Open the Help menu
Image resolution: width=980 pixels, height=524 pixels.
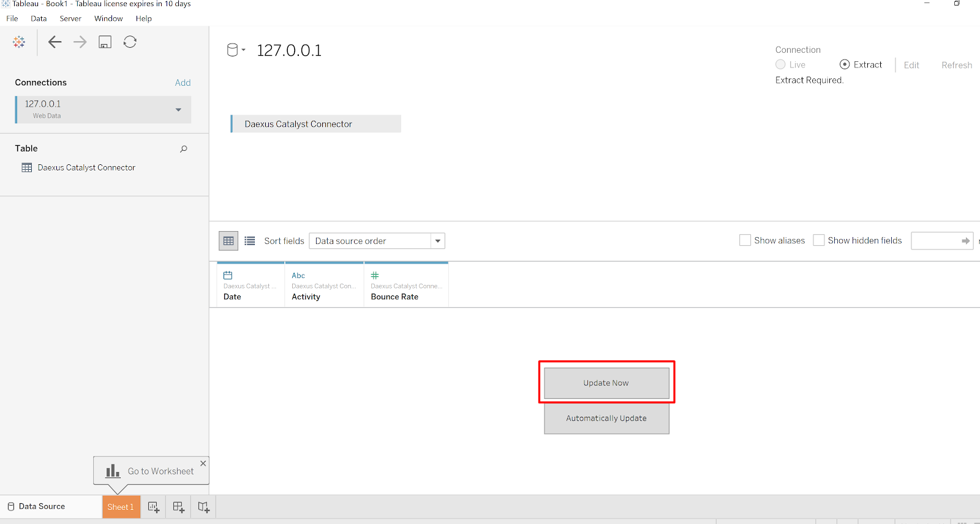click(x=144, y=18)
